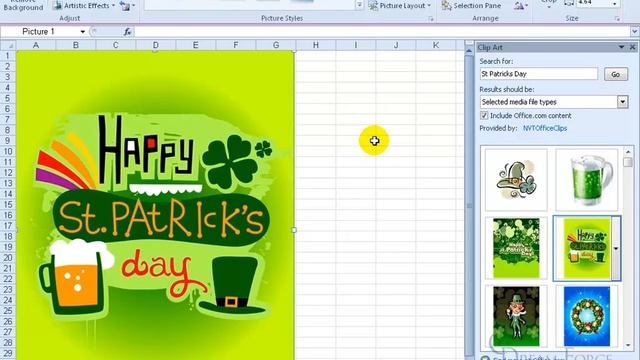
Task: Select column K header
Action: click(436, 45)
